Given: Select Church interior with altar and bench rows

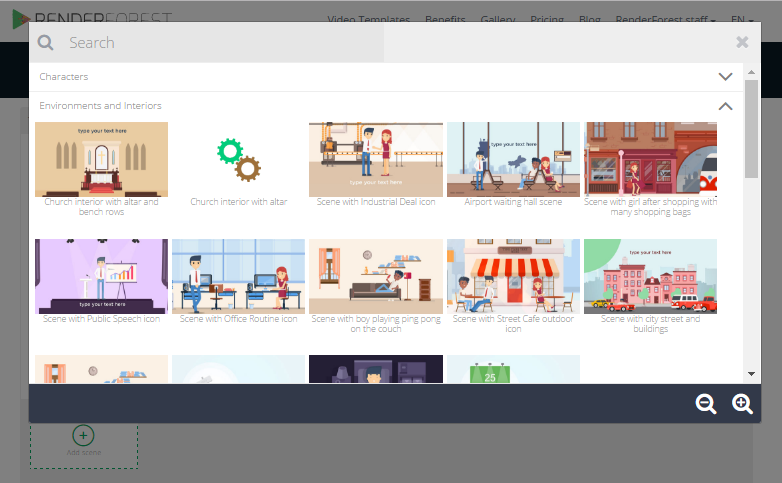Looking at the screenshot, I should tap(101, 160).
